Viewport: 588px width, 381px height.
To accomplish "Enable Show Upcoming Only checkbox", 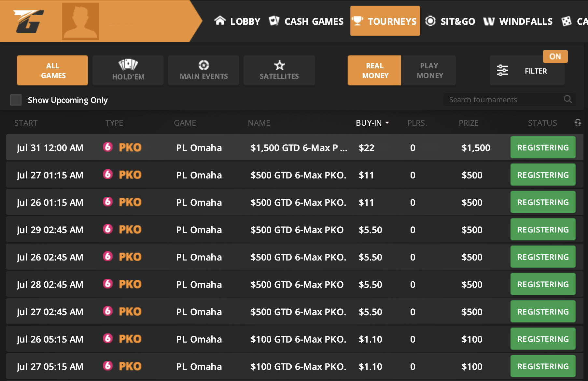I will [x=16, y=100].
